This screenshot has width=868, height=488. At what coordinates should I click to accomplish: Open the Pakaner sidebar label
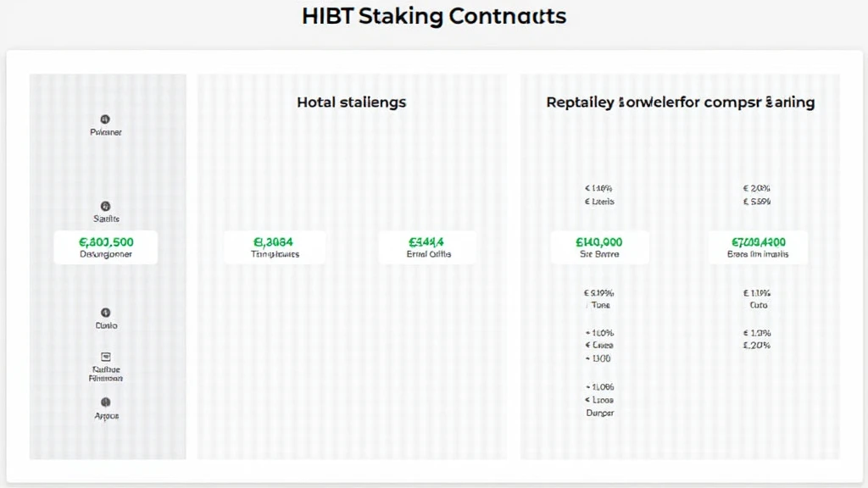click(106, 132)
